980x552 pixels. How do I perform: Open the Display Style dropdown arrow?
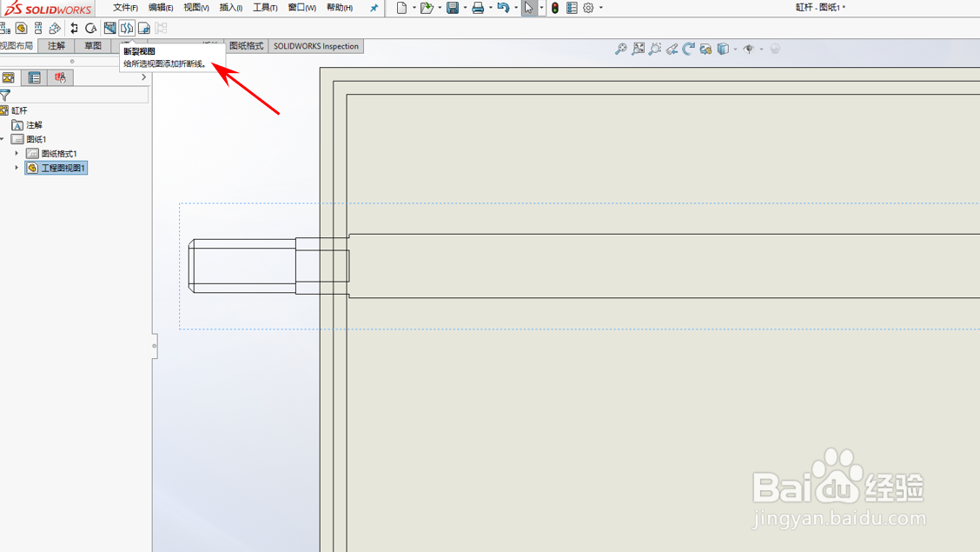(x=736, y=49)
